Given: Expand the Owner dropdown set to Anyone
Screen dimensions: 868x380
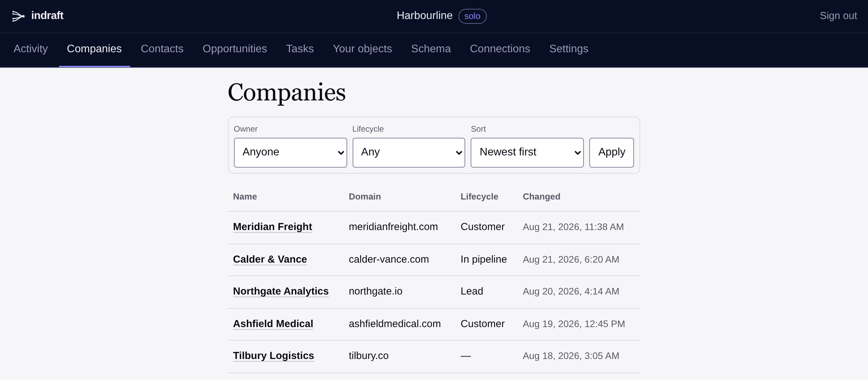Looking at the screenshot, I should [291, 152].
